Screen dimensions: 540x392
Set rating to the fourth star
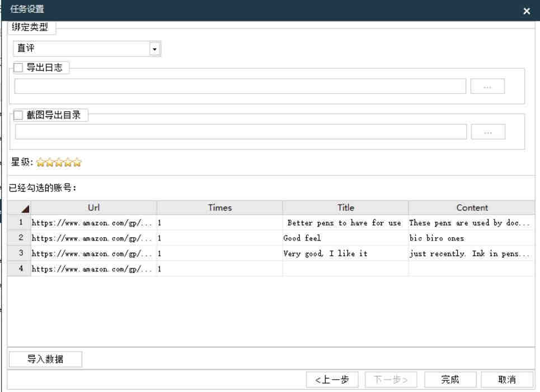pyautogui.click(x=68, y=162)
